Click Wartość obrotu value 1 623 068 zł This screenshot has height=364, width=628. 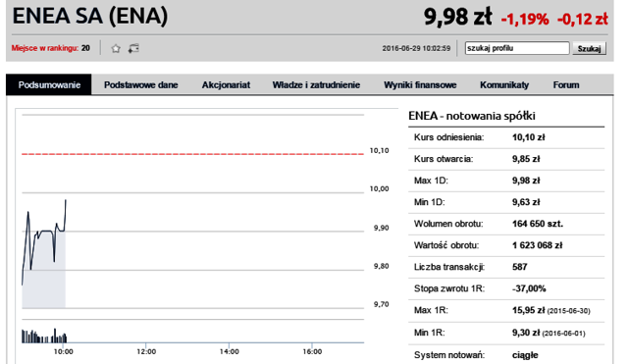pyautogui.click(x=537, y=245)
